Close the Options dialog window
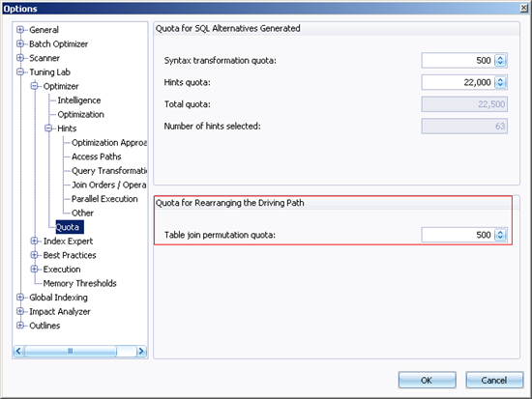Image resolution: width=532 pixels, height=399 pixels. click(524, 8)
